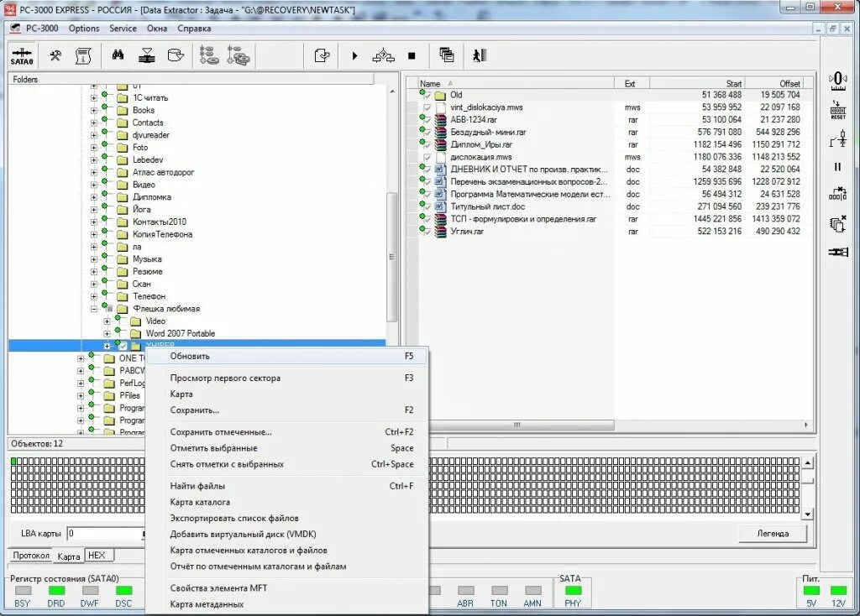Screen dimensions: 860x616
Task: Click the zero position icon in right sidebar
Action: (x=837, y=81)
